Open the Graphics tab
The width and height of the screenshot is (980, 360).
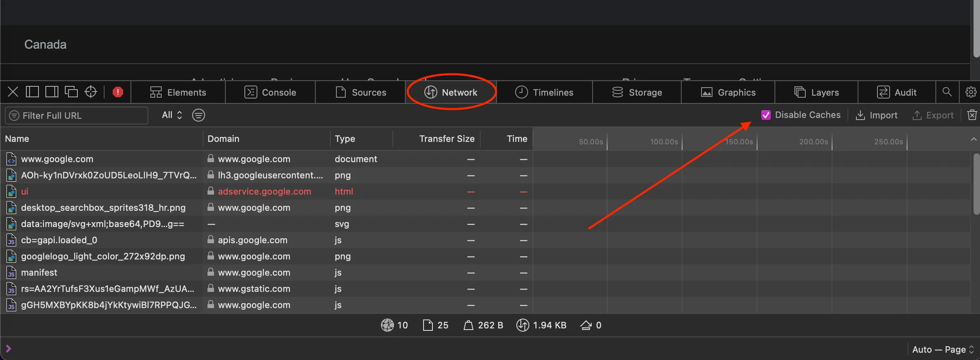coord(728,92)
